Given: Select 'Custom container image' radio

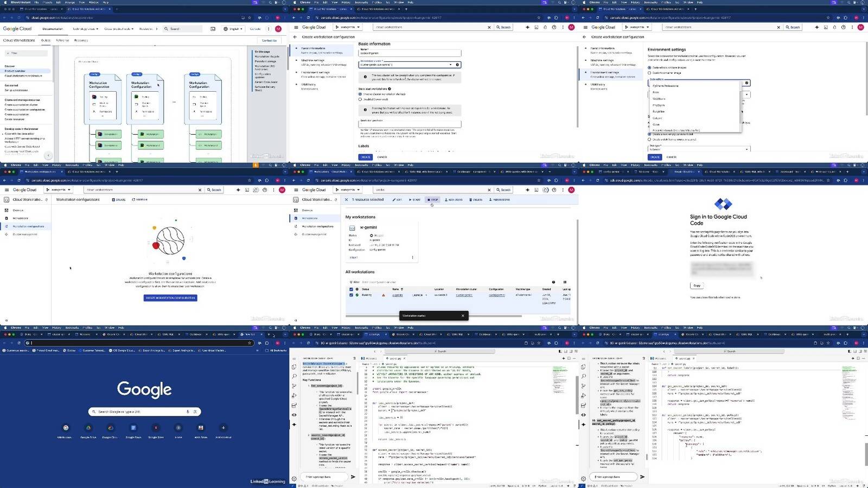Looking at the screenshot, I should tap(649, 73).
